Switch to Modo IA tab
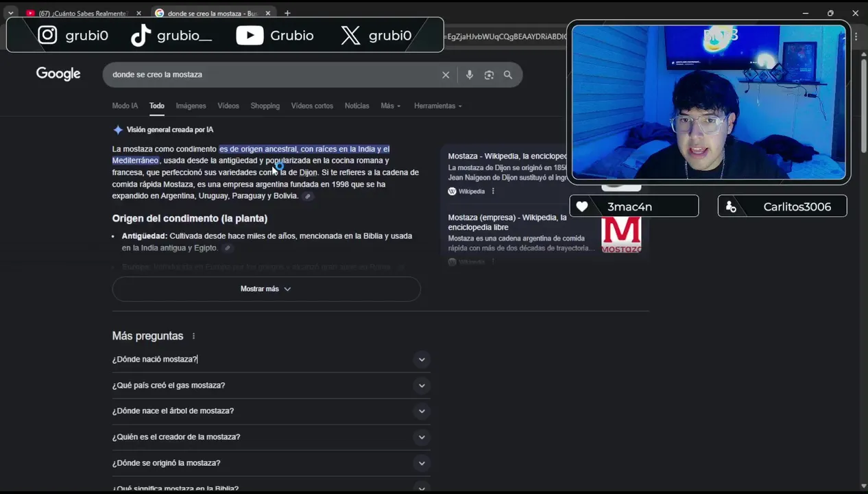 [125, 106]
